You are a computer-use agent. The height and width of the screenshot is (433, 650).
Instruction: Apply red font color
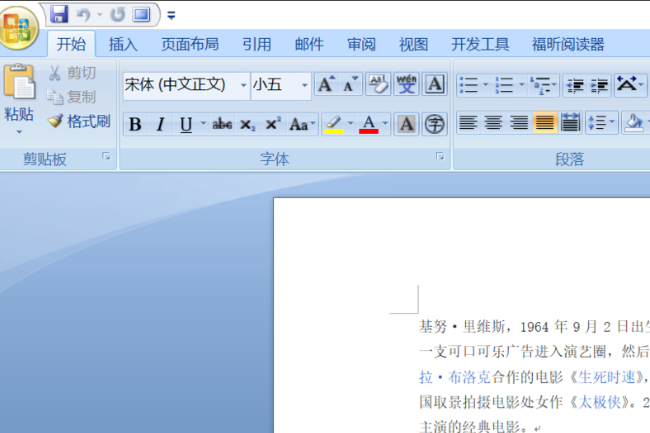point(369,124)
